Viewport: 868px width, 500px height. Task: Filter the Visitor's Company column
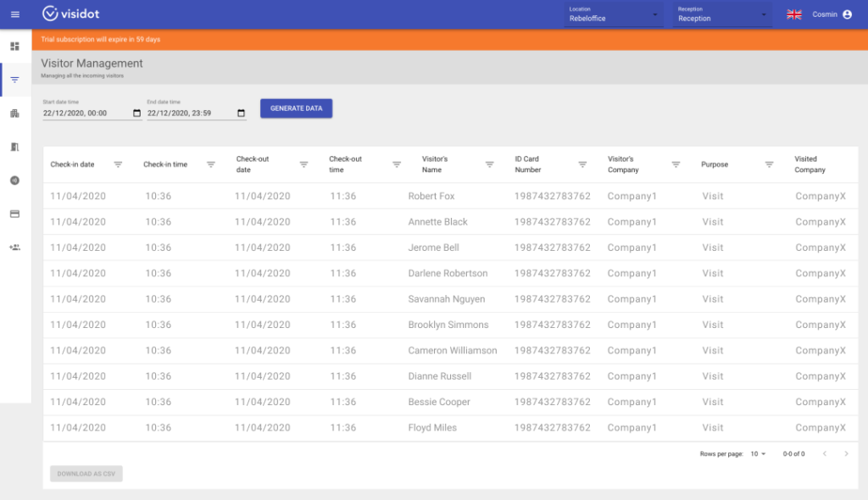[676, 164]
